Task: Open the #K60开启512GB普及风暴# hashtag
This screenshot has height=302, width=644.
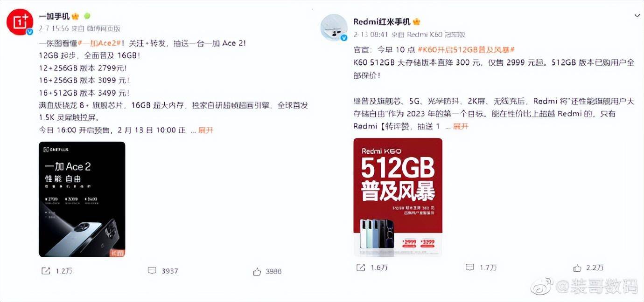Action: coord(467,50)
